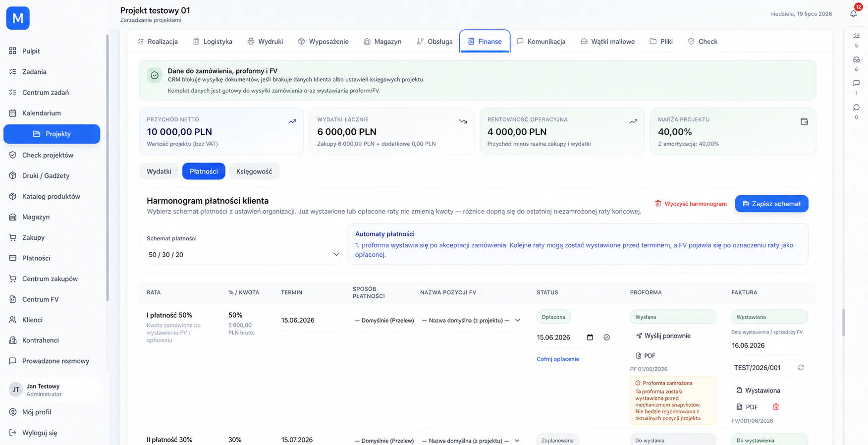Open the inbox icon in right rail
The height and width of the screenshot is (445, 868).
coord(856,59)
